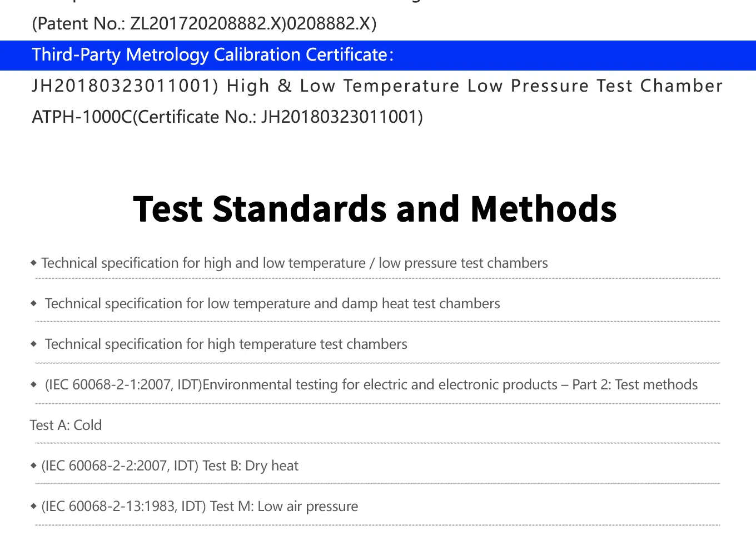Click the Test A: Cold line
Image resolution: width=756 pixels, height=536 pixels.
(66, 425)
